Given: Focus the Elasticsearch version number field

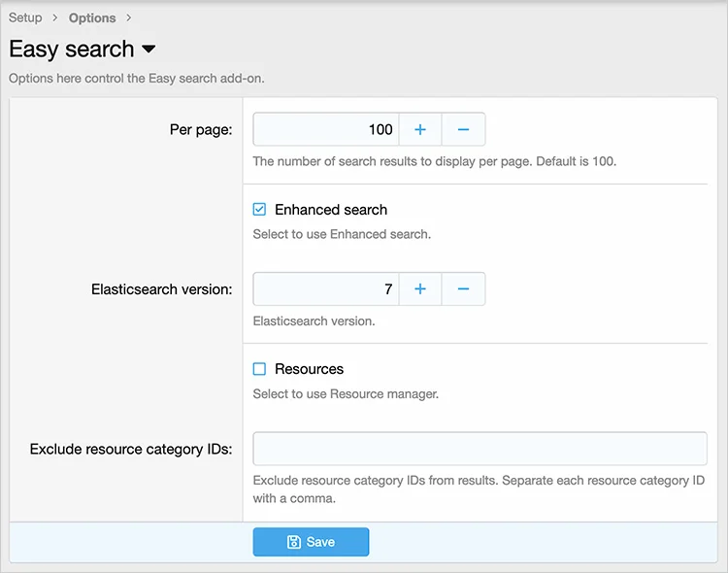Looking at the screenshot, I should coord(325,288).
